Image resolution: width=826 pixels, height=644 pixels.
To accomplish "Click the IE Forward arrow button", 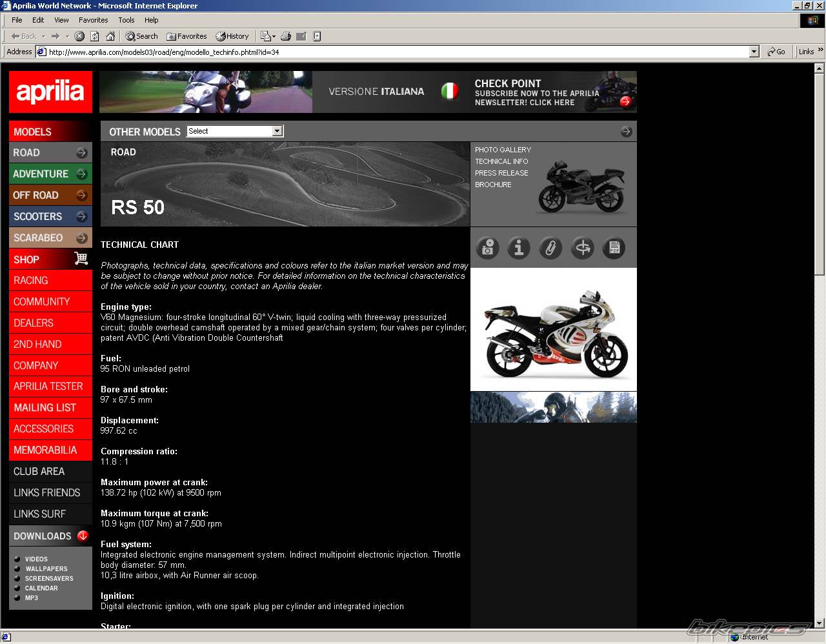I will coord(55,36).
